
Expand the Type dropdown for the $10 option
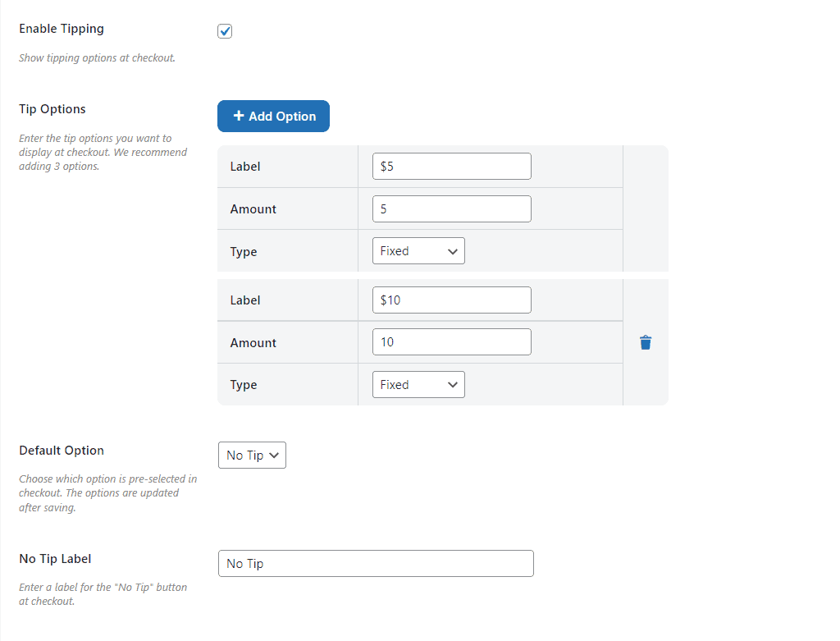(418, 385)
